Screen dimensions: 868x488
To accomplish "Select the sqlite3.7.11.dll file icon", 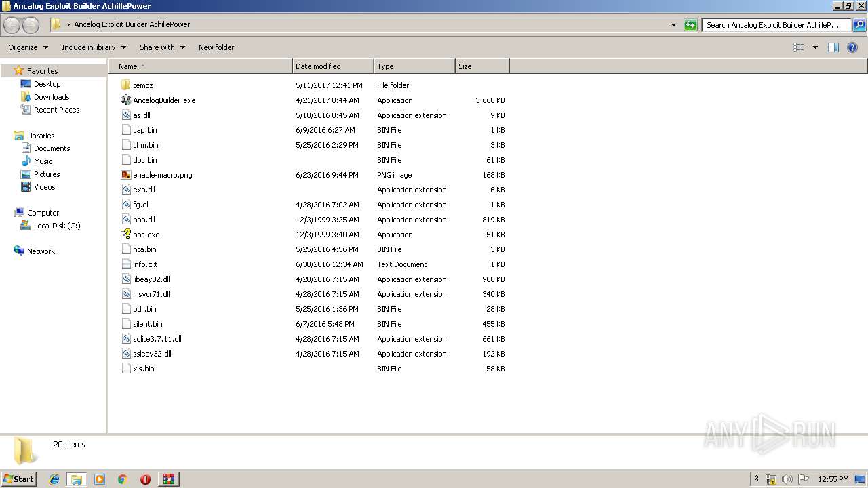I will (125, 339).
